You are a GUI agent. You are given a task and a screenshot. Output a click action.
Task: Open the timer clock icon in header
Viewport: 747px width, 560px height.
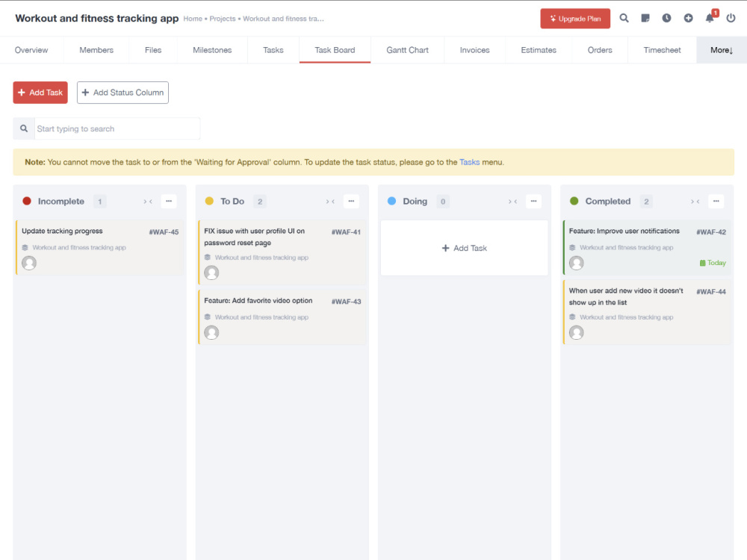[x=666, y=18]
